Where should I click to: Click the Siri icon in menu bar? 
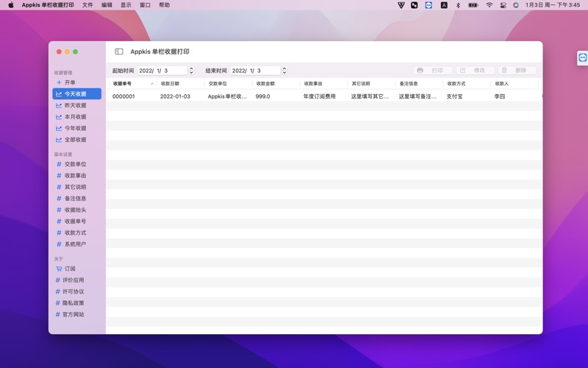point(516,5)
